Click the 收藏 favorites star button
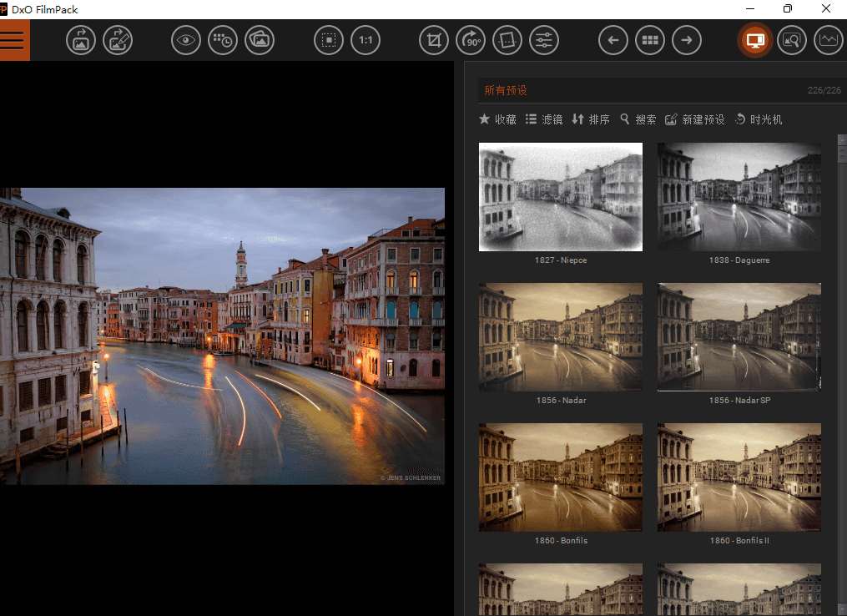The height and width of the screenshot is (616, 847). (x=497, y=119)
